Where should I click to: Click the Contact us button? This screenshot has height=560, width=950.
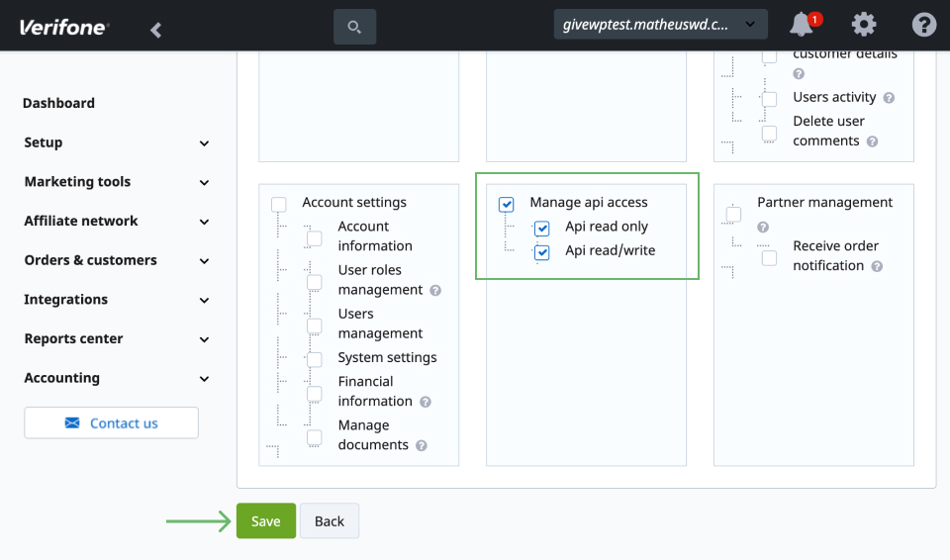112,422
